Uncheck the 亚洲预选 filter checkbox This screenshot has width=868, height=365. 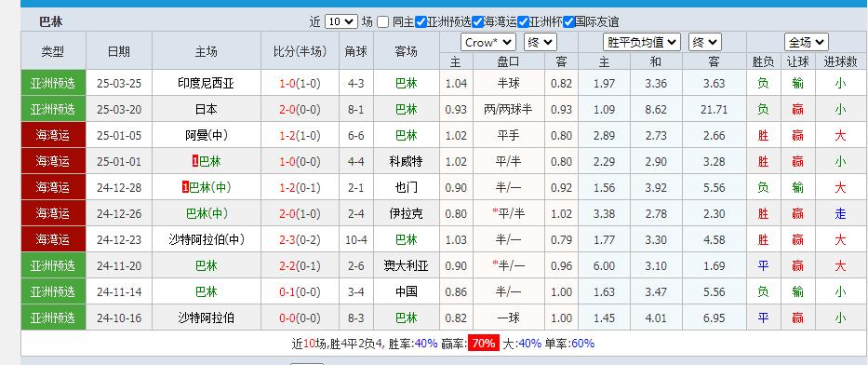coord(421,22)
